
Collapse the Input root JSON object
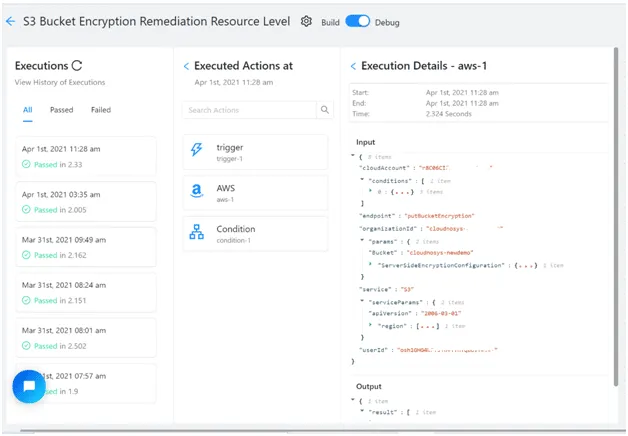[353, 155]
